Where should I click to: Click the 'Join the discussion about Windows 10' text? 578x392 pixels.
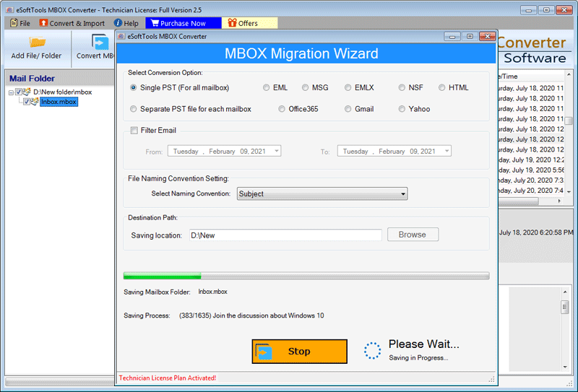coord(269,315)
